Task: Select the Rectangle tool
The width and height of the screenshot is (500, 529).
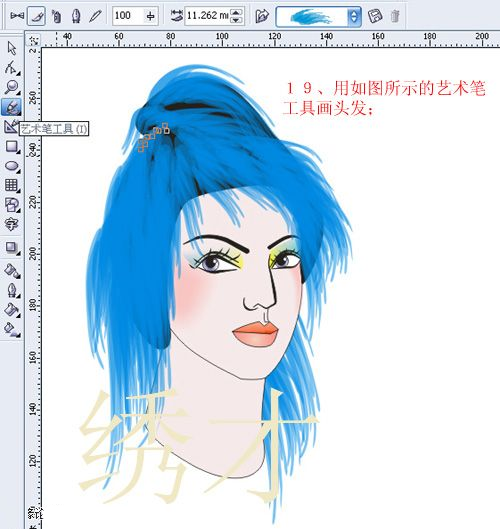Action: click(x=12, y=146)
